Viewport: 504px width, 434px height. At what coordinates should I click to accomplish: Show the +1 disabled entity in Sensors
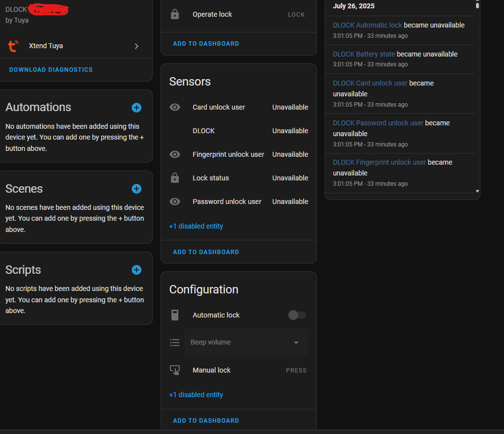click(196, 226)
